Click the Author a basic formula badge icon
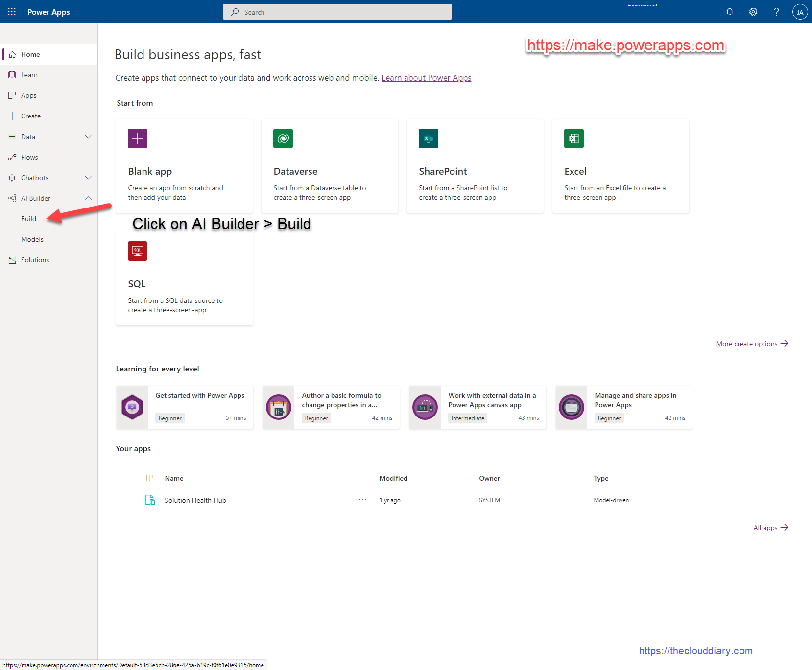Screen dimensions: 812x670 (x=279, y=407)
